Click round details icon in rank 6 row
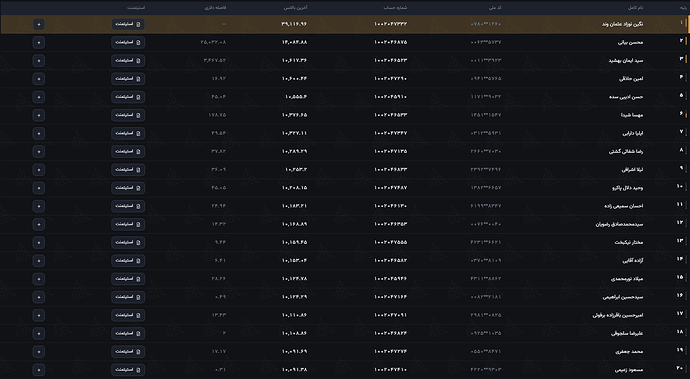The height and width of the screenshot is (379, 690). (x=39, y=115)
